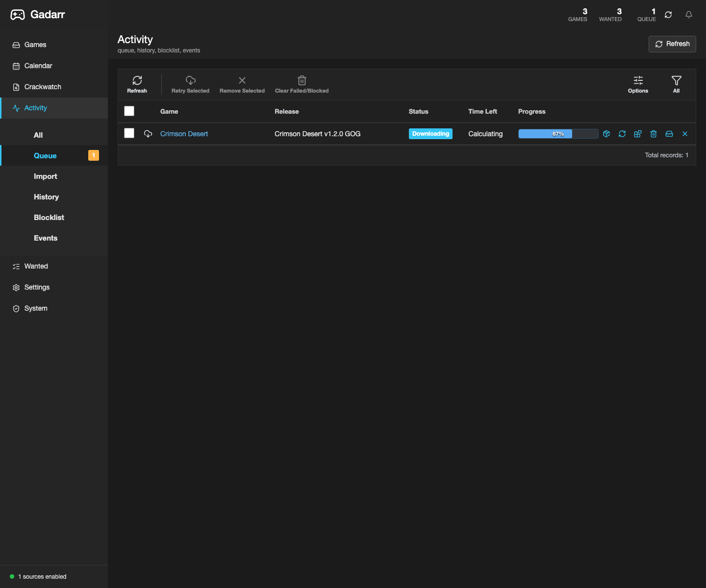
Task: Open Wanted in the sidebar
Action: (54, 266)
